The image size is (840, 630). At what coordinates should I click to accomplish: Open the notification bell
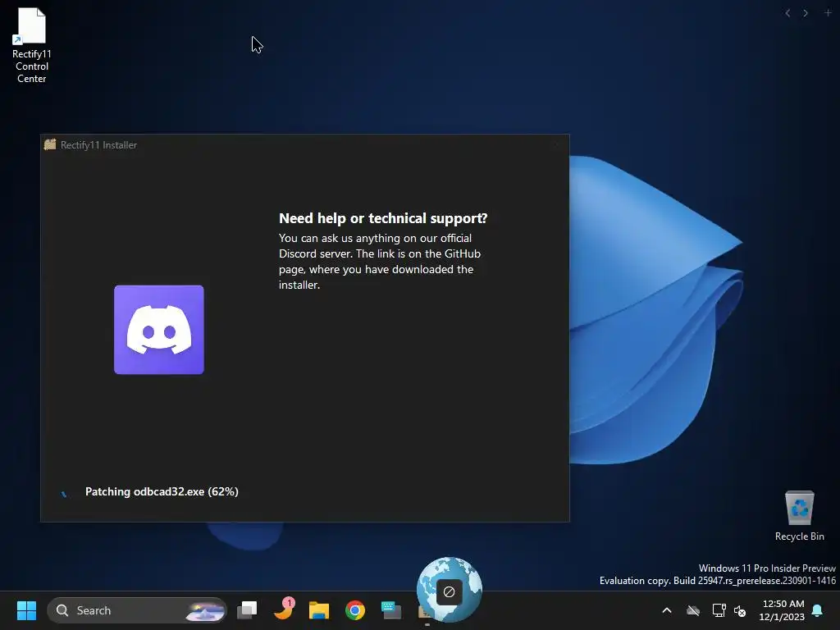pyautogui.click(x=818, y=610)
